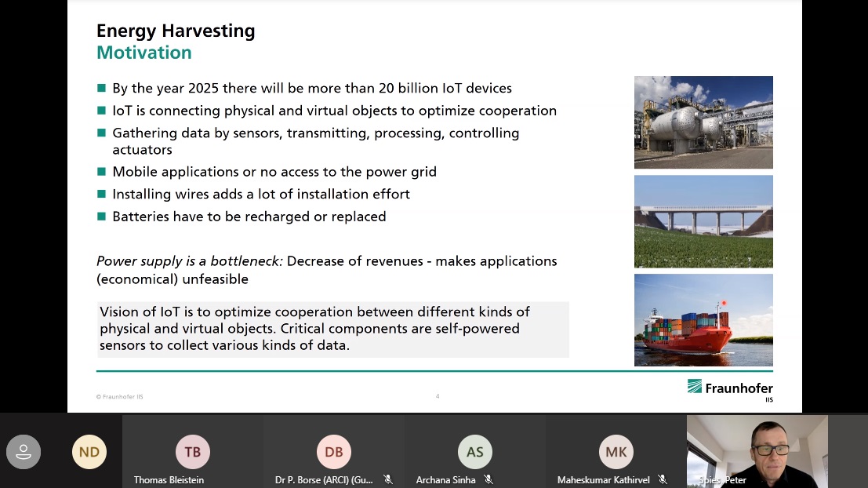Click muted mic icon beside Dr P. Borse
This screenshot has width=868, height=488.
(x=387, y=479)
